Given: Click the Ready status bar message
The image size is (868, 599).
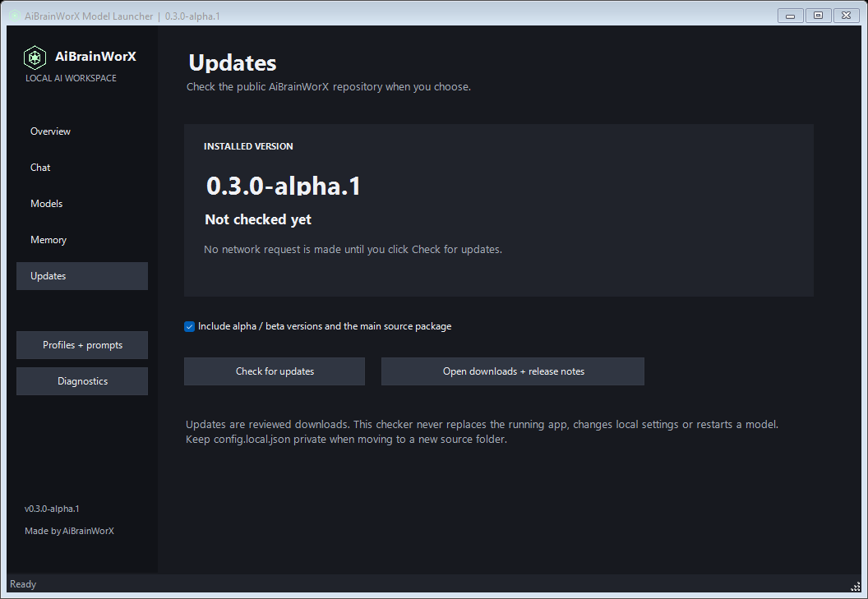Looking at the screenshot, I should [23, 584].
